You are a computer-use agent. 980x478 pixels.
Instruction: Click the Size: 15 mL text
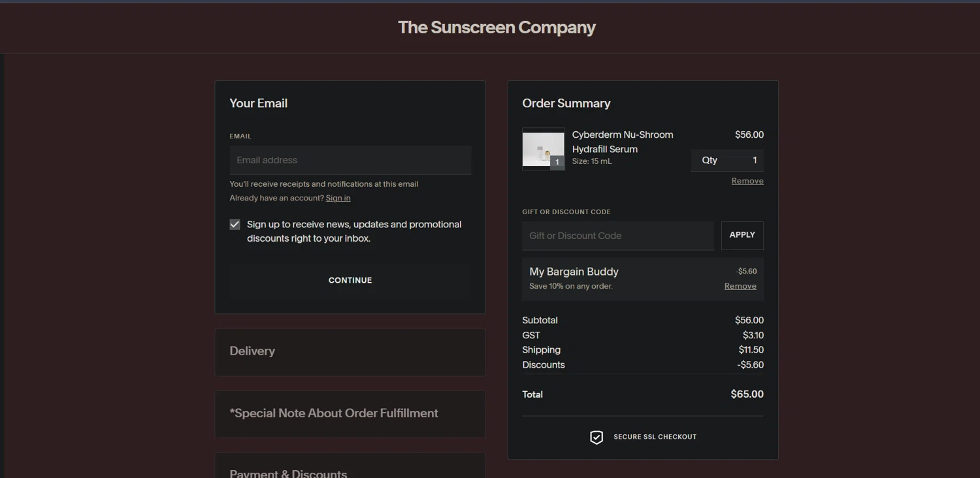(592, 161)
